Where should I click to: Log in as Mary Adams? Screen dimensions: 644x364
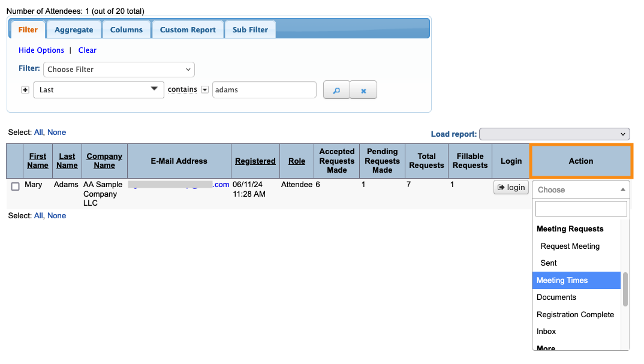511,187
